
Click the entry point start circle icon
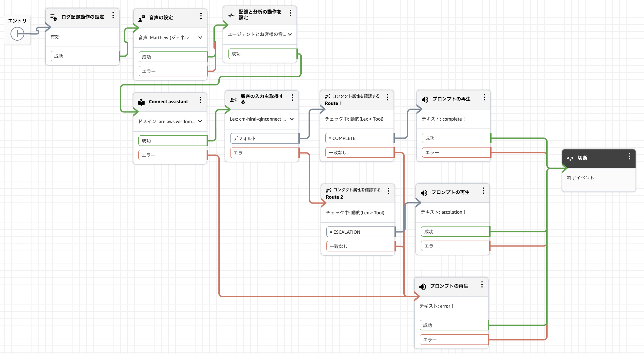[x=17, y=34]
